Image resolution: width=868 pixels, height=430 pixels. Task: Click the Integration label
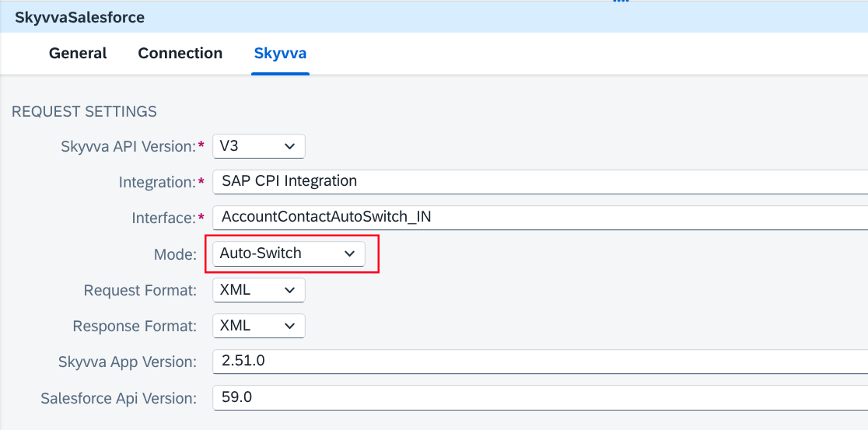[x=157, y=182]
